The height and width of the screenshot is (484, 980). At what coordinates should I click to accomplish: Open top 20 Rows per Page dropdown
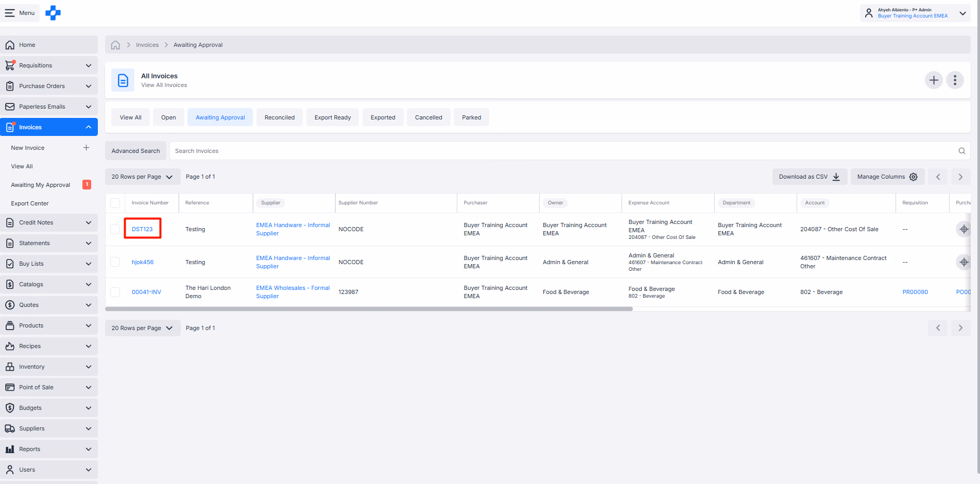[x=143, y=177]
